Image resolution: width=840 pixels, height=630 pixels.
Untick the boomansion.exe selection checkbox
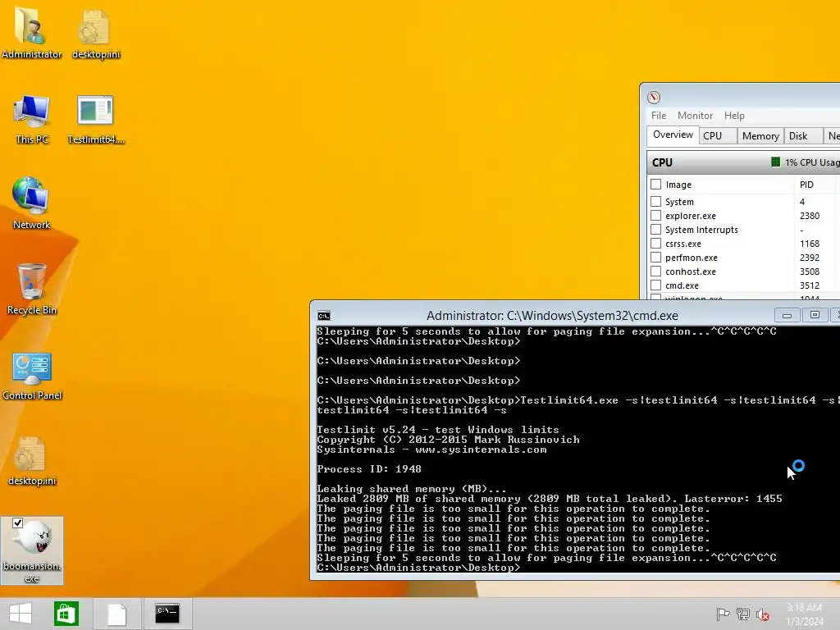click(18, 523)
